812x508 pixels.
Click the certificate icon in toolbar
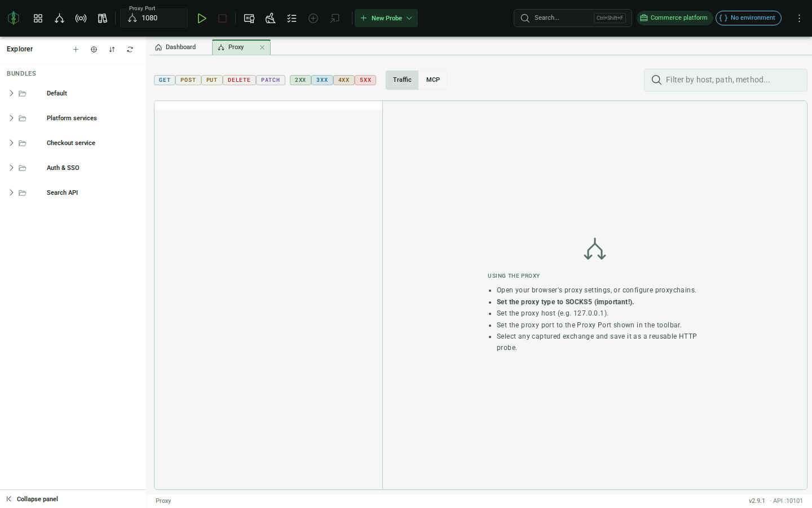tap(249, 18)
